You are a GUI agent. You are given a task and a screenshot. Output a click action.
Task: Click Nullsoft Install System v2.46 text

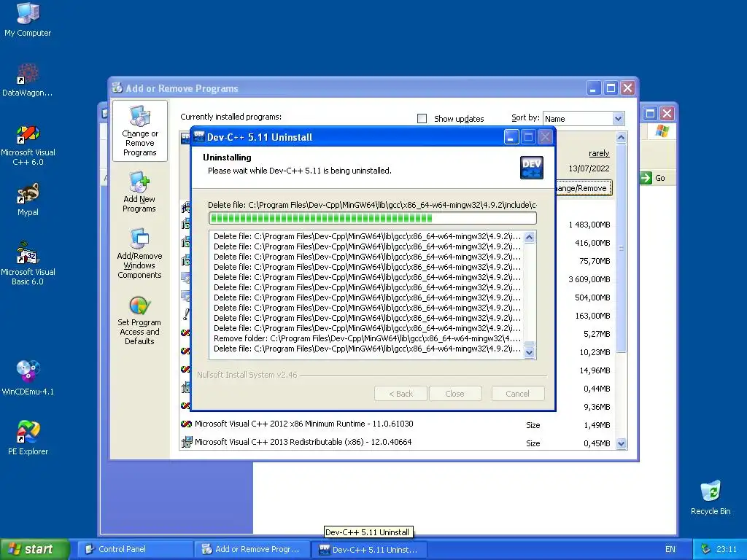247,375
